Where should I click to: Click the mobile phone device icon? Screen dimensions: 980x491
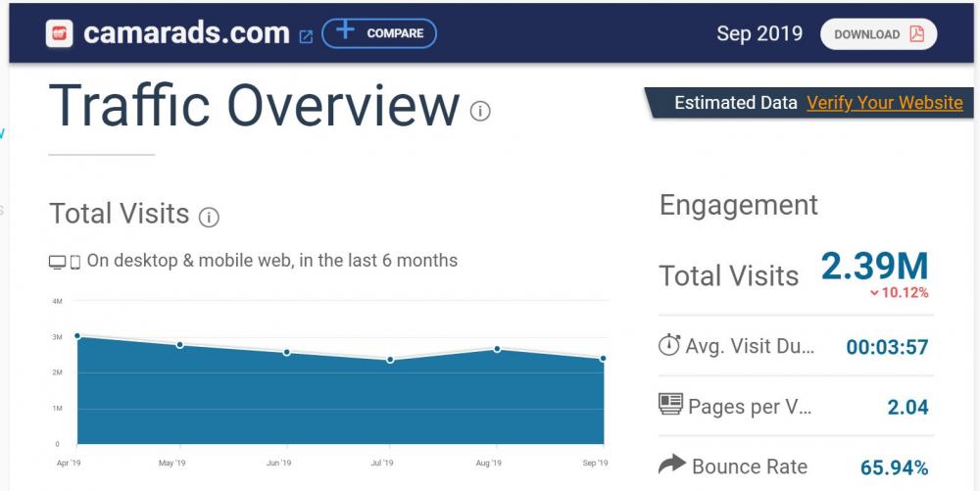[75, 262]
